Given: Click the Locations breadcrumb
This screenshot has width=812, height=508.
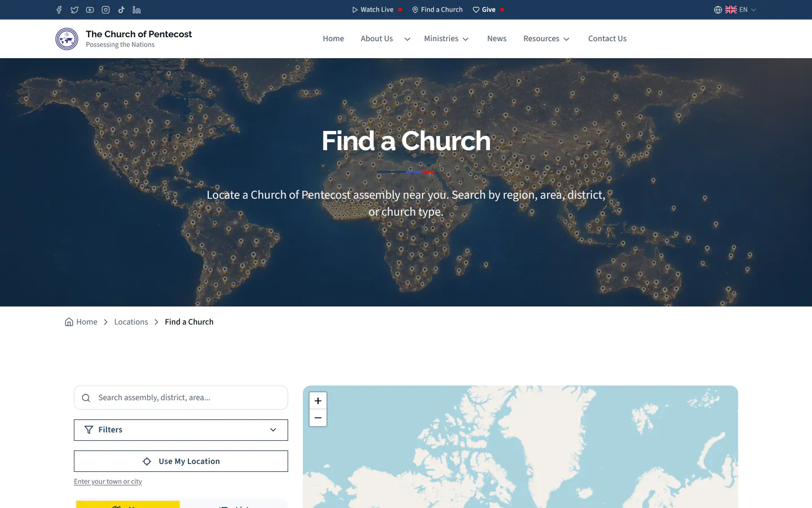Looking at the screenshot, I should pyautogui.click(x=131, y=322).
